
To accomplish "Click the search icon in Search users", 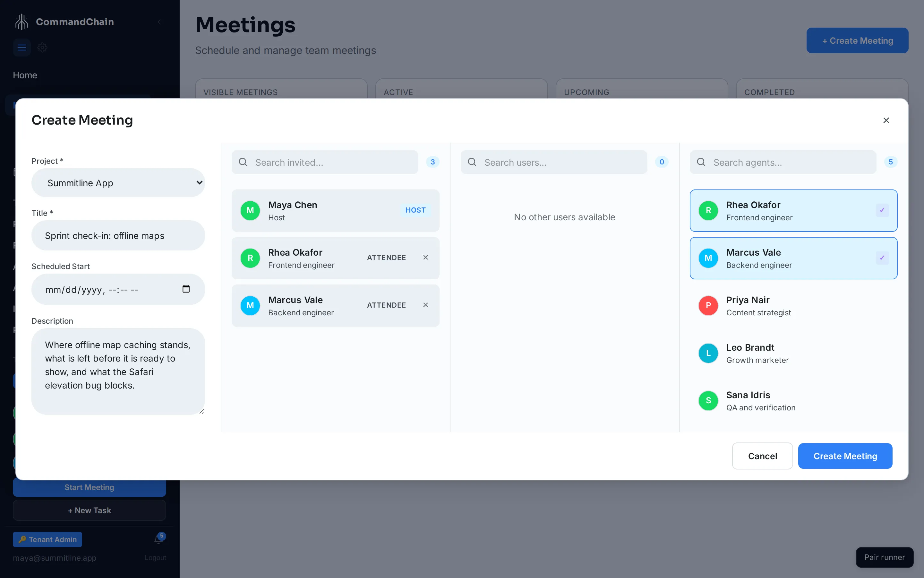I will (472, 162).
